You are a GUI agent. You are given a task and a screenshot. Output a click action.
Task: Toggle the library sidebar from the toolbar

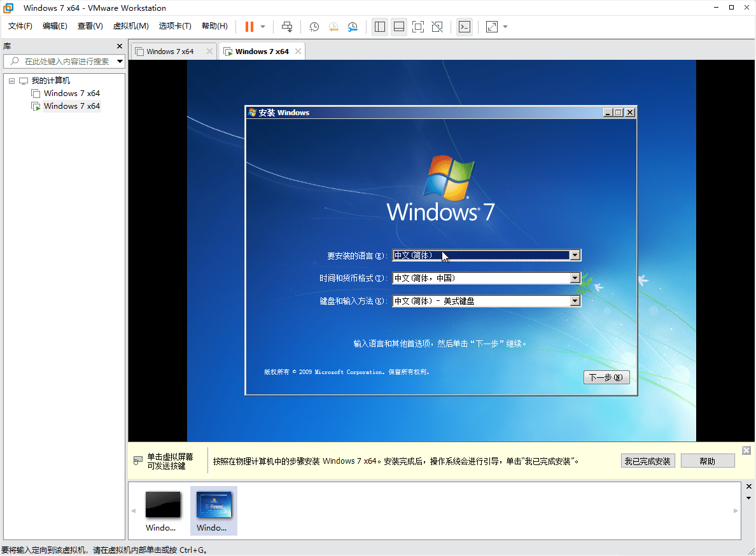[x=380, y=27]
